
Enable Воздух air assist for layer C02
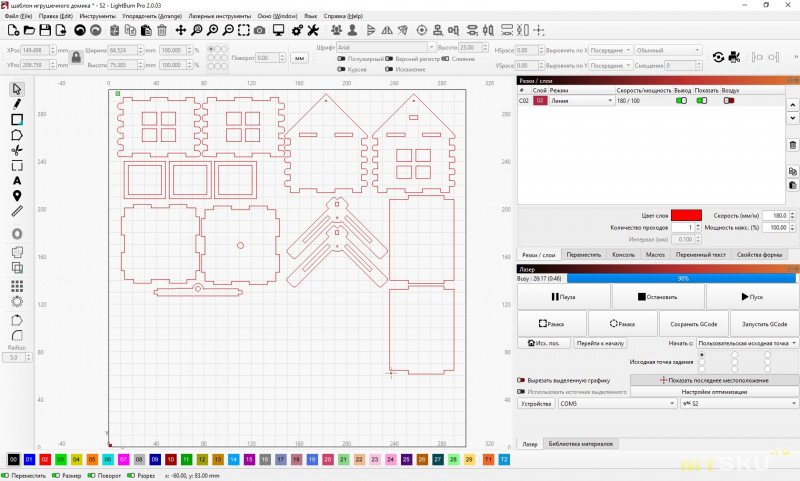730,101
